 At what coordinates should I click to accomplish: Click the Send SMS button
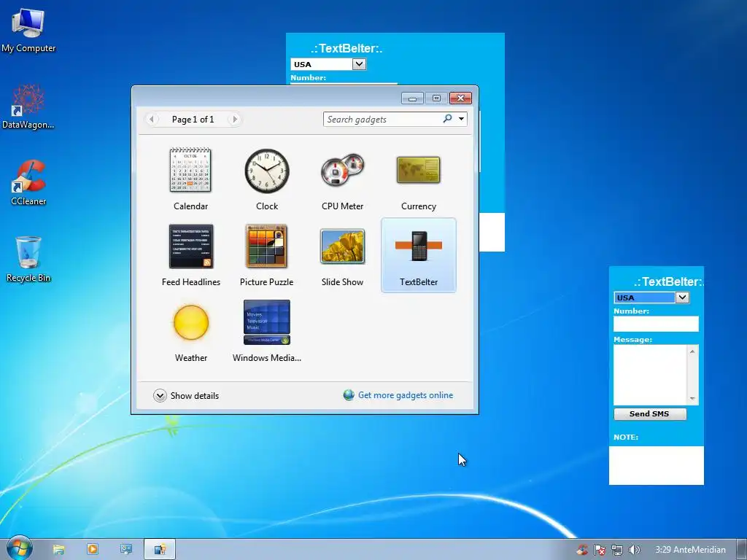[x=650, y=414]
